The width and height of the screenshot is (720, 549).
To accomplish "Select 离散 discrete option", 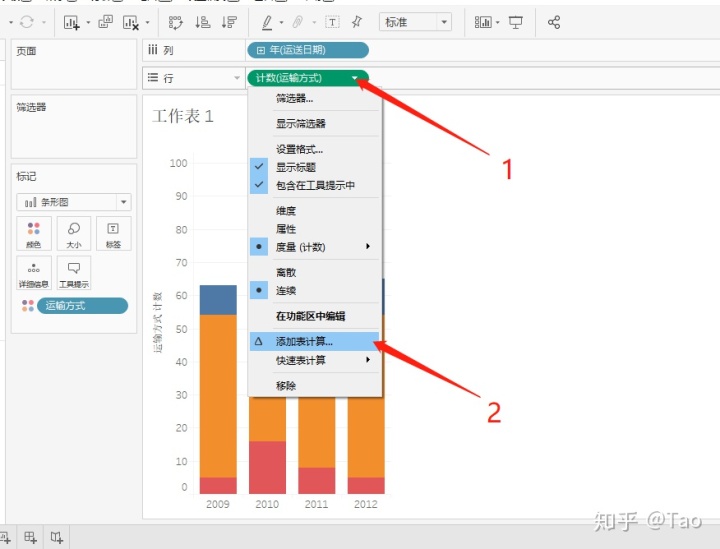I will [x=315, y=273].
